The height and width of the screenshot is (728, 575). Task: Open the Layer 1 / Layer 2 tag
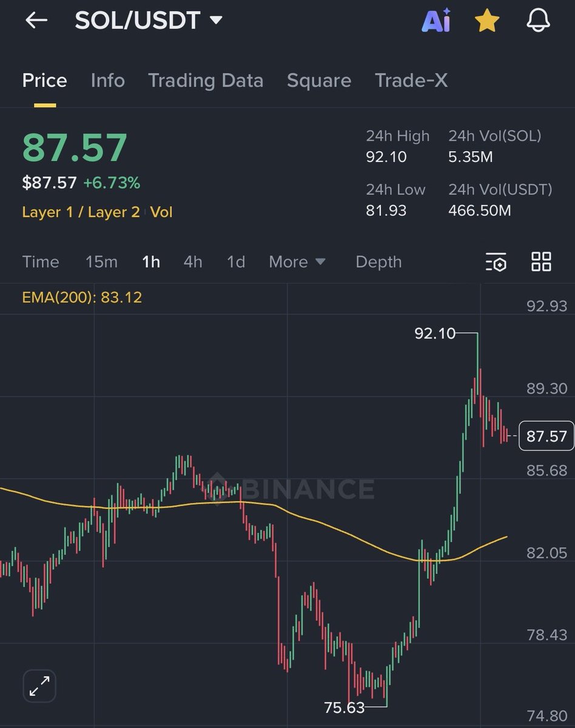(81, 212)
